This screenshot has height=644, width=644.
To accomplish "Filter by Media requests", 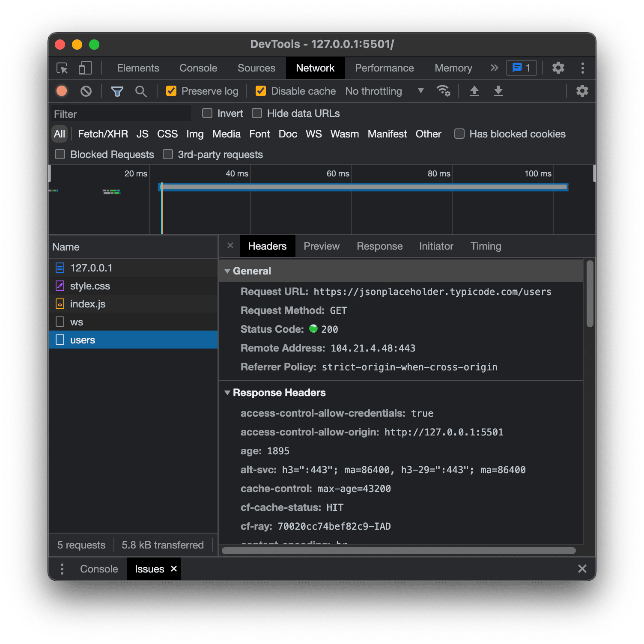I will [x=227, y=134].
